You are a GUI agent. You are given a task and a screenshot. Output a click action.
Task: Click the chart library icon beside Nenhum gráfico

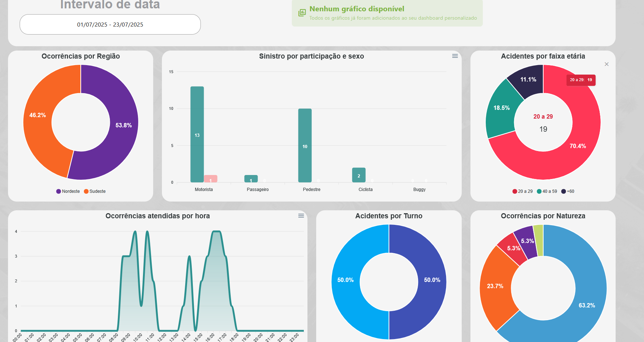click(302, 13)
